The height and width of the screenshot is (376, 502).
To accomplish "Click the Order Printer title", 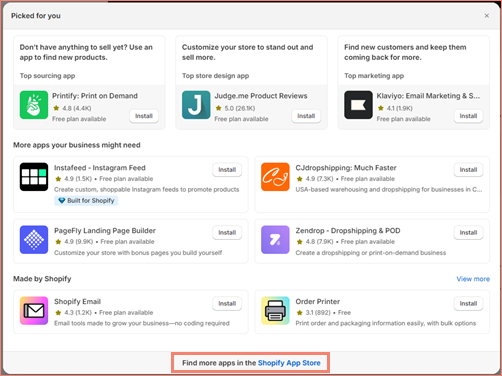I will click(317, 302).
